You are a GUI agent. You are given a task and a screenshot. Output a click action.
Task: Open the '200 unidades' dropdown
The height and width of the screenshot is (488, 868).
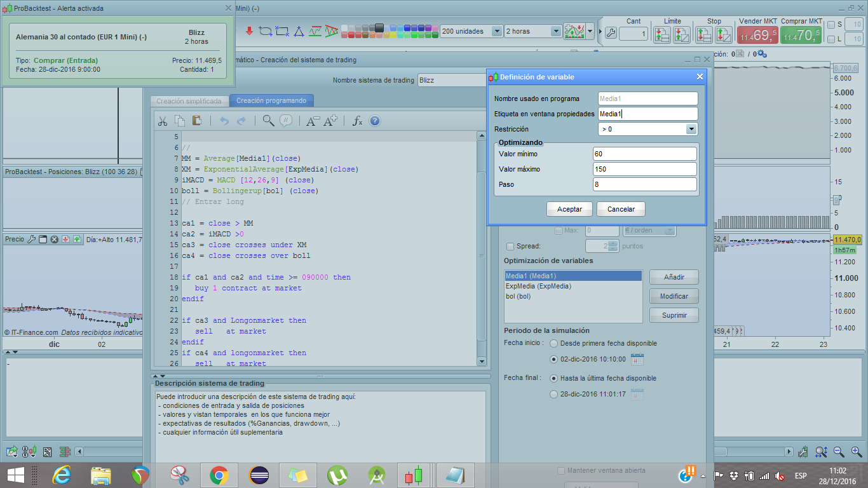496,31
